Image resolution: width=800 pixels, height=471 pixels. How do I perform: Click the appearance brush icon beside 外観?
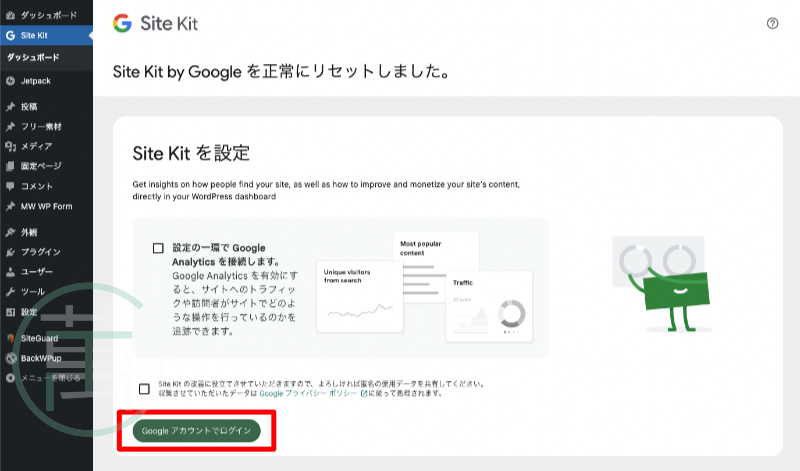[10, 232]
